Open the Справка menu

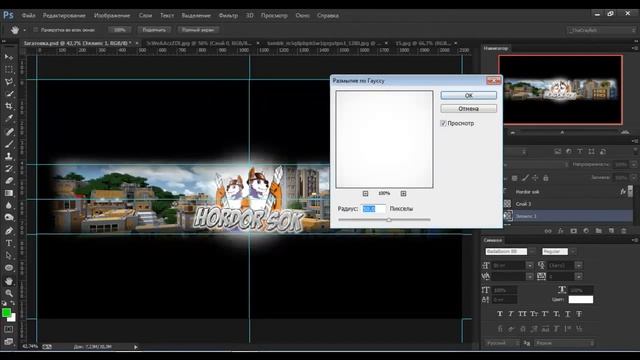pos(328,16)
